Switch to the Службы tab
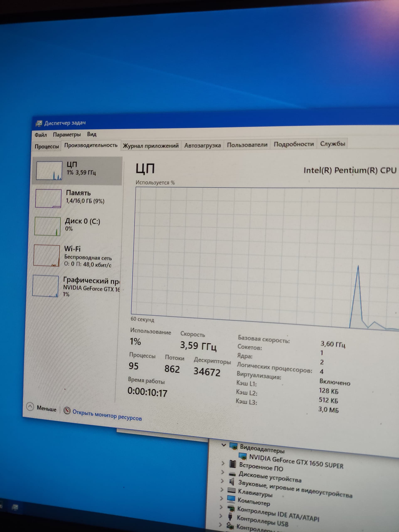The image size is (399, 532). (x=332, y=144)
